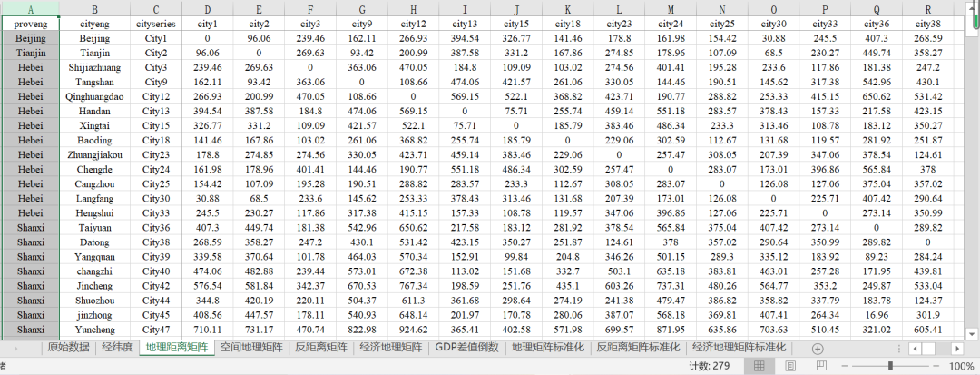Screen dimensions: 980x375
Task: Click the proveng header cell
Action: point(31,24)
